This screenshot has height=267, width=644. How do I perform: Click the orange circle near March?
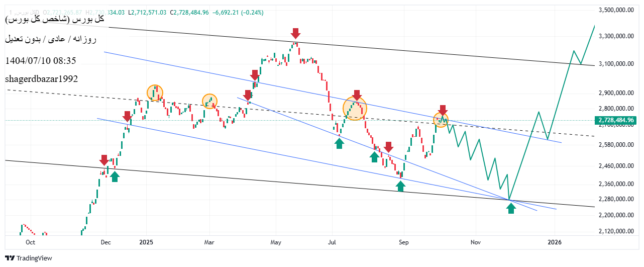point(209,101)
